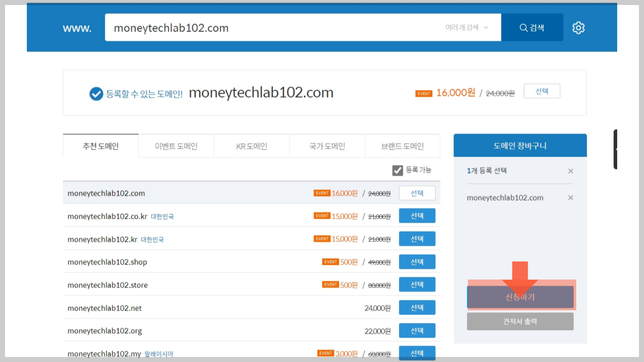This screenshot has height=362, width=644.
Task: Switch to 이벤트 도메인 tab
Action: (176, 146)
